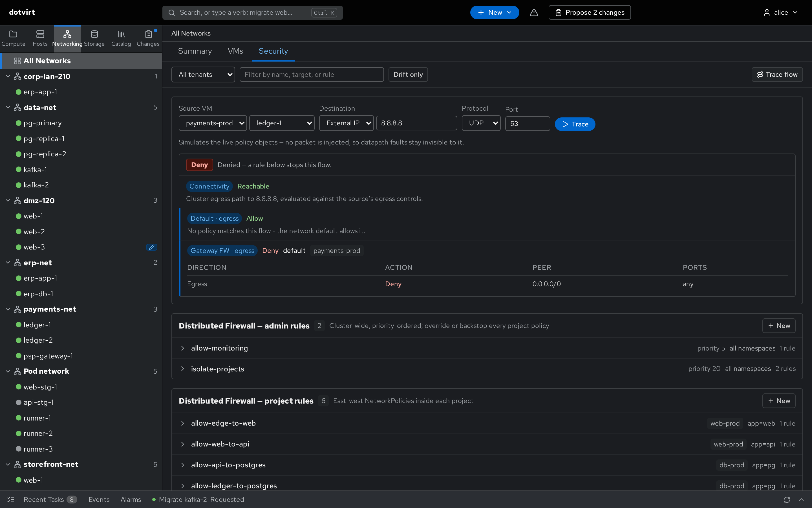Focus the global search field
The height and width of the screenshot is (508, 812).
click(x=252, y=13)
